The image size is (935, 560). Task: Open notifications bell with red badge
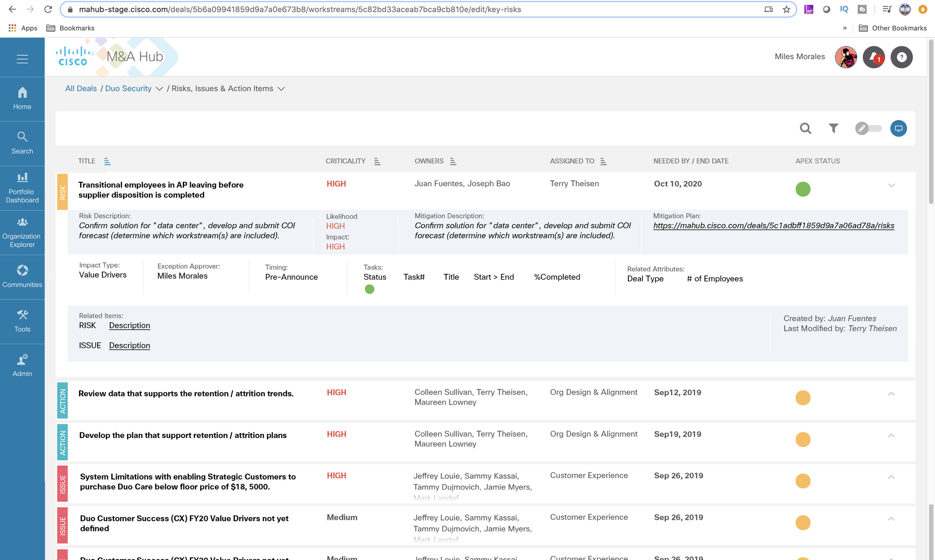(873, 57)
